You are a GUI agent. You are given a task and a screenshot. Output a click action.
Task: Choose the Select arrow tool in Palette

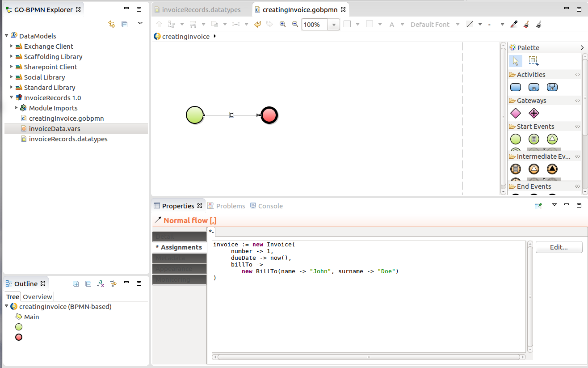point(516,61)
